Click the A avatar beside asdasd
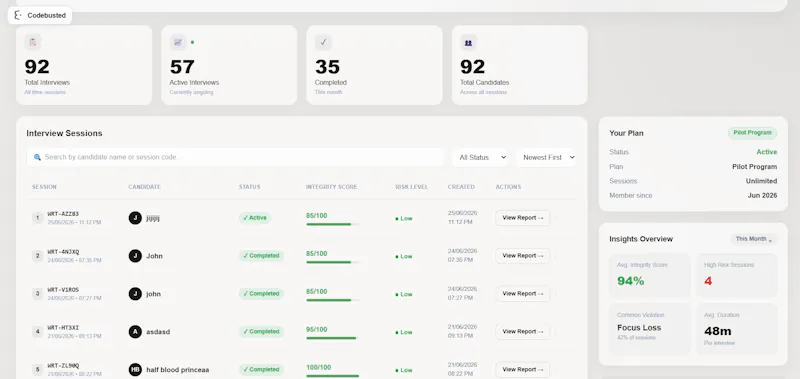Screen dimensions: 800x379 (x=135, y=332)
